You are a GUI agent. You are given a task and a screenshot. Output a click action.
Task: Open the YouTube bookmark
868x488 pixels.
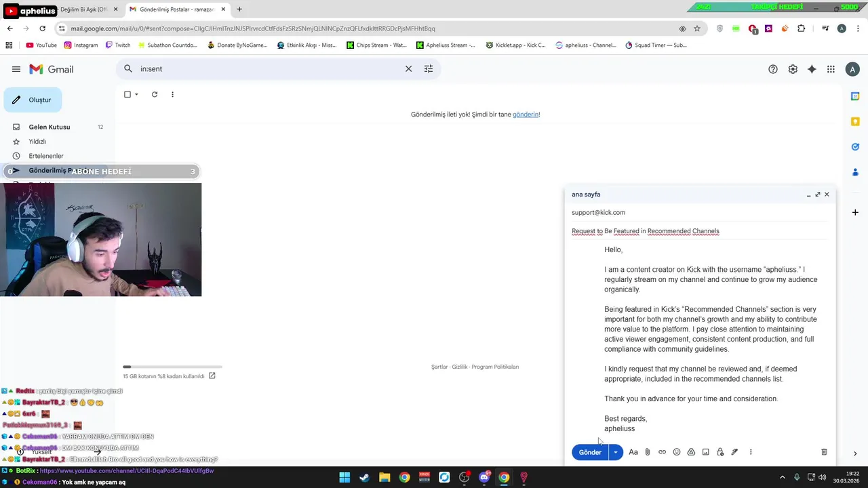[x=41, y=45]
